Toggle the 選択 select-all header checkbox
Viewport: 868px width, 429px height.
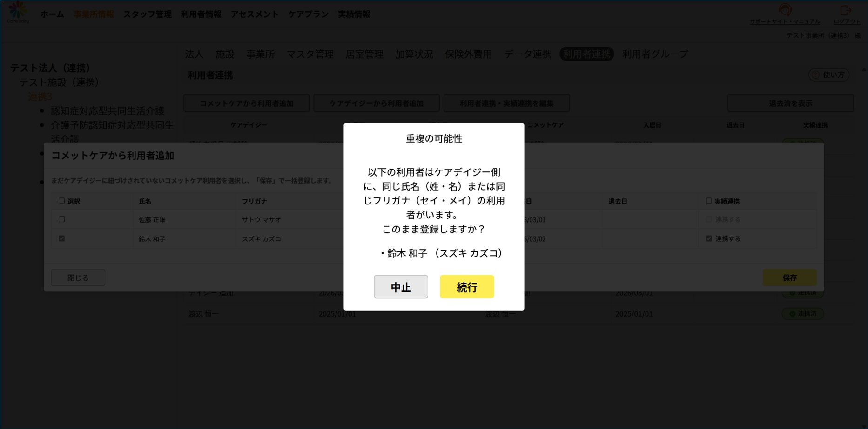[x=61, y=201]
